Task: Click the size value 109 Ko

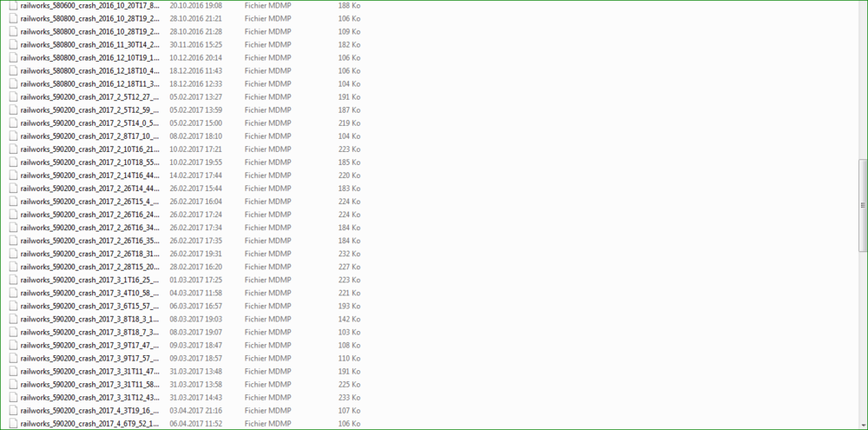Action: pyautogui.click(x=349, y=31)
